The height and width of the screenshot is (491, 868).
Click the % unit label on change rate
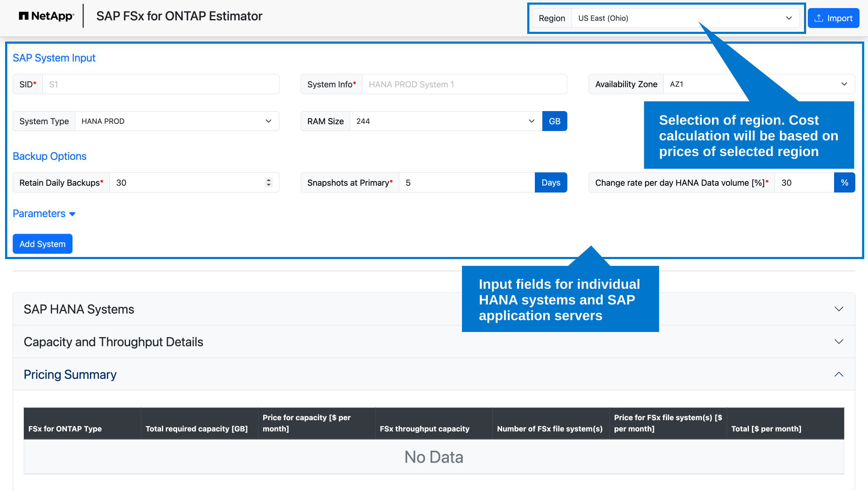pos(844,183)
